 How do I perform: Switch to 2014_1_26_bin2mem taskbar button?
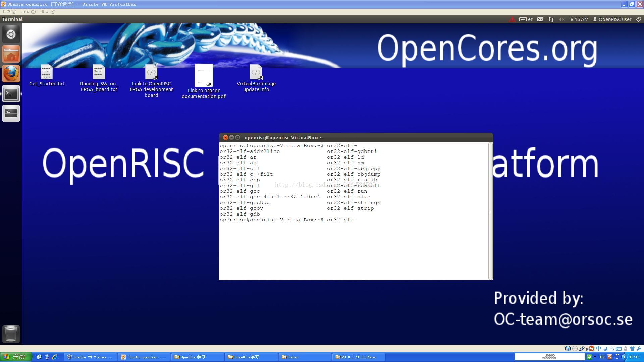coord(359,357)
